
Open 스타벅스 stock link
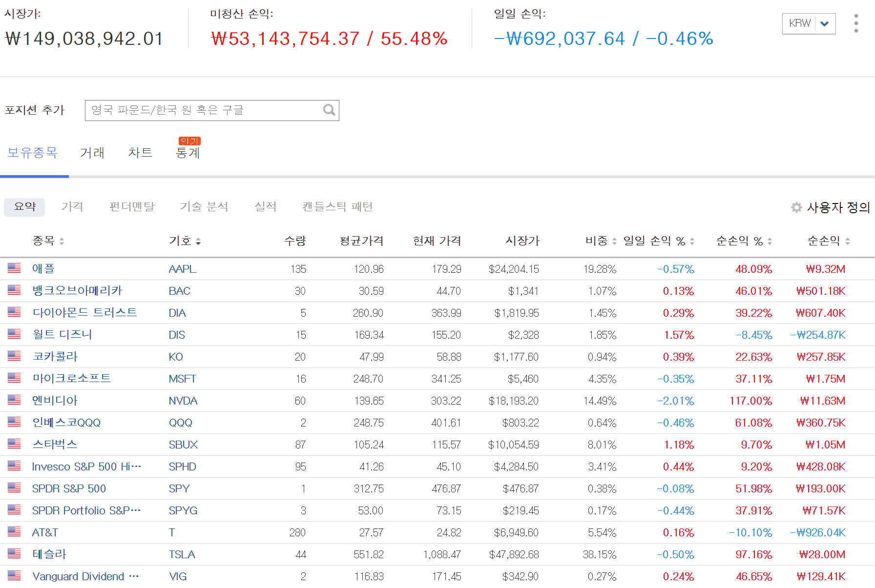[55, 444]
